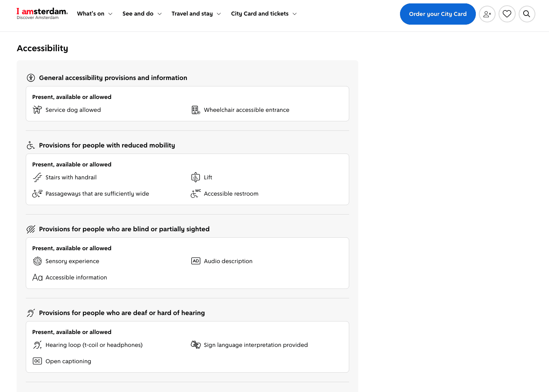Expand the See and do chevron
The height and width of the screenshot is (392, 549).
pyautogui.click(x=160, y=14)
